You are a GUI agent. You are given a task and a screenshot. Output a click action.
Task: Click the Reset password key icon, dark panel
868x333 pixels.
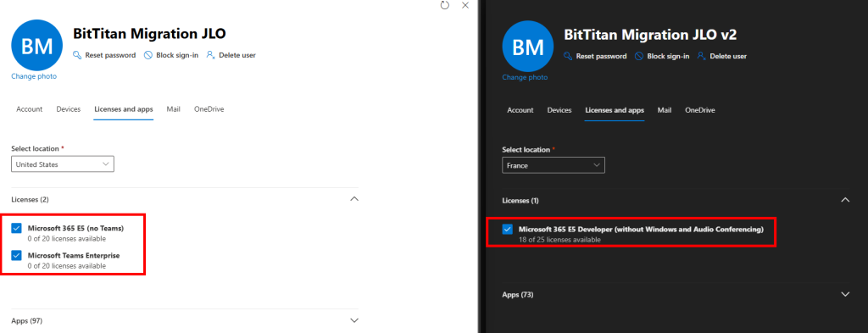[x=568, y=57]
